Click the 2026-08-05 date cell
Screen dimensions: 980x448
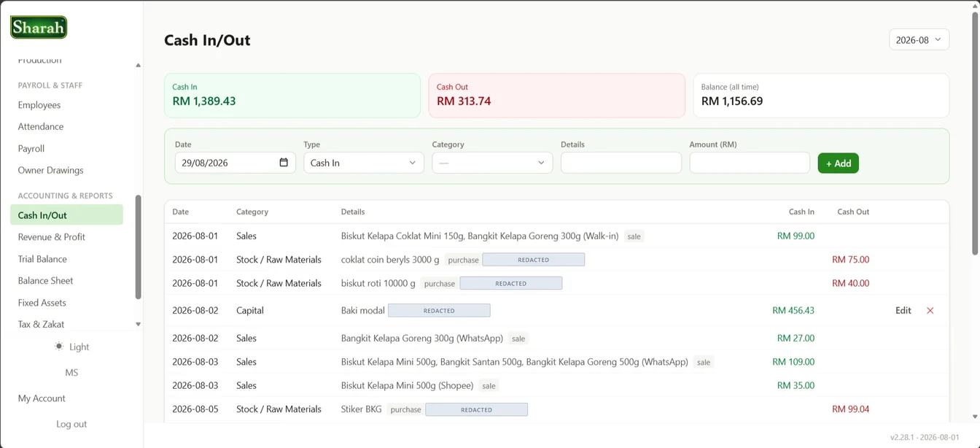[x=195, y=409]
